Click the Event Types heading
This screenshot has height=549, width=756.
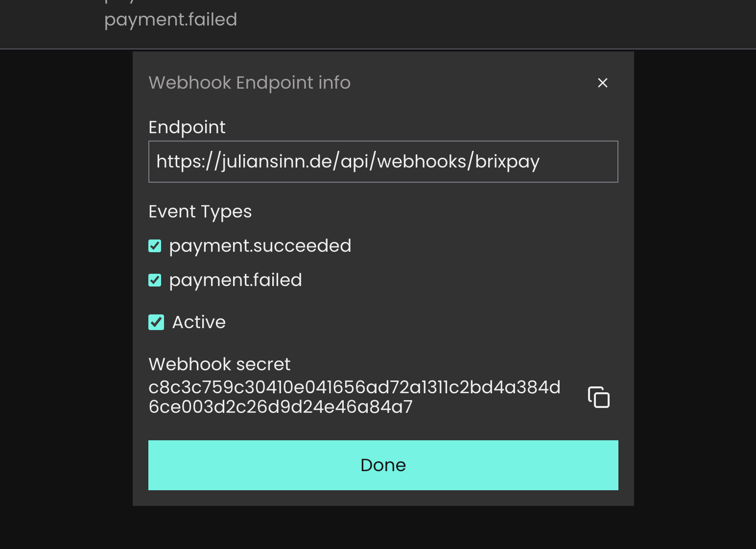200,212
